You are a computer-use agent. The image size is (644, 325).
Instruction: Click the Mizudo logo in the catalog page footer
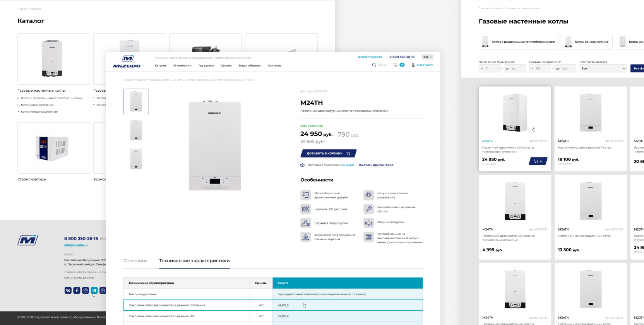click(x=28, y=240)
